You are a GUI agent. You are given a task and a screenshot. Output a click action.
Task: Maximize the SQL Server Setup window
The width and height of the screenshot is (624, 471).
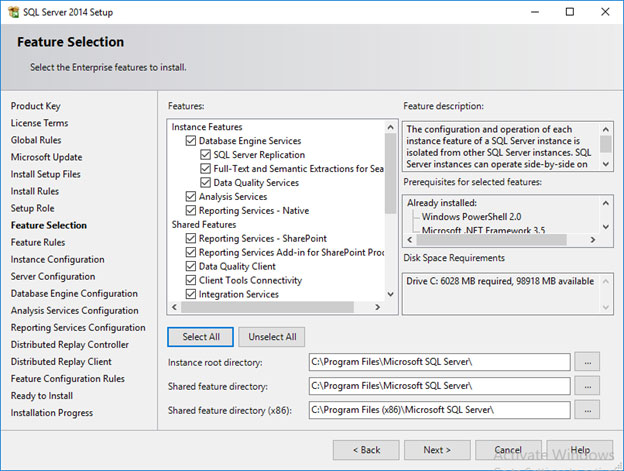point(570,12)
